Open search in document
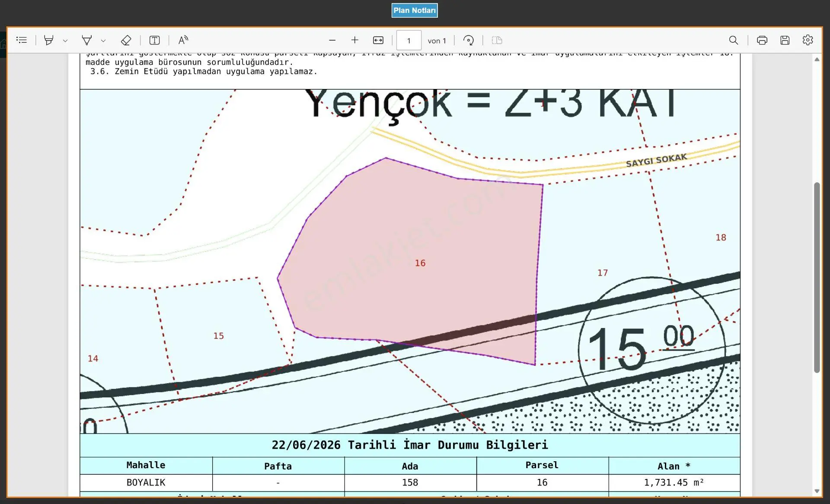The width and height of the screenshot is (830, 504). pos(734,40)
